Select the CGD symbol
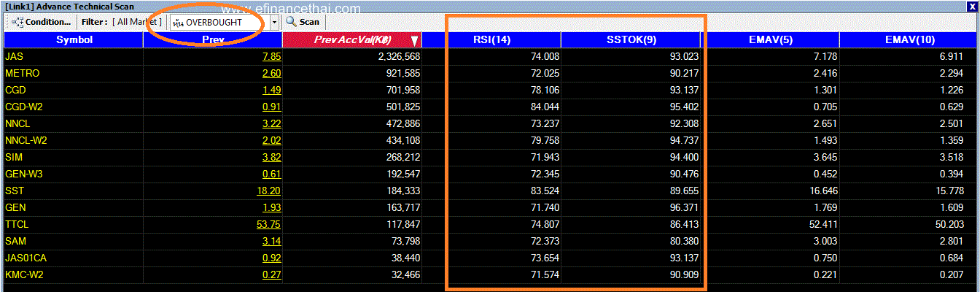 tap(15, 90)
